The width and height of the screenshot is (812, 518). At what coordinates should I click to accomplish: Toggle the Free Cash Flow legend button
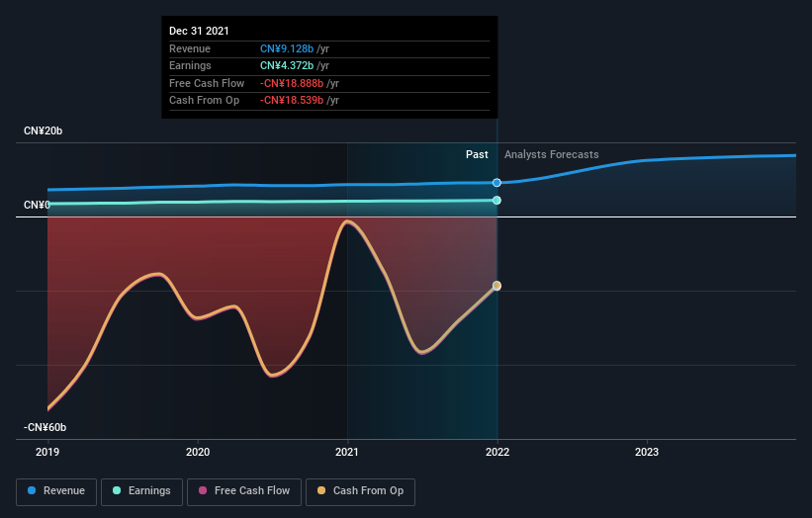click(244, 491)
